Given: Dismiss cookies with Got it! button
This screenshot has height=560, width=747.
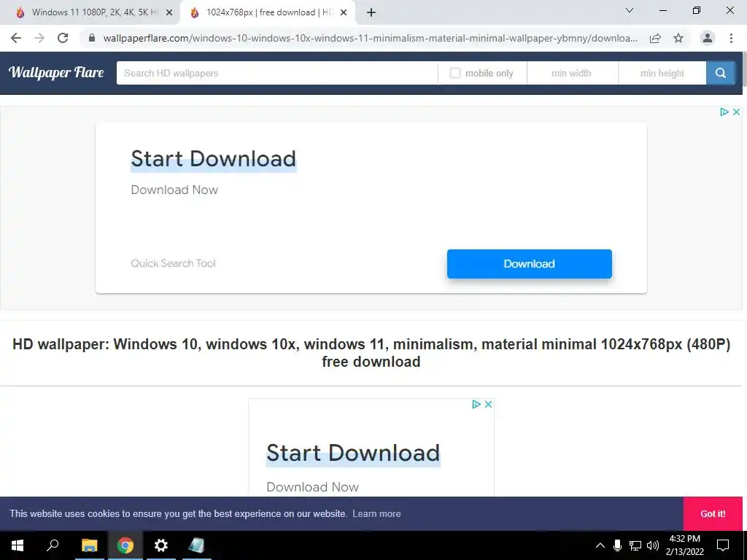Looking at the screenshot, I should (x=713, y=513).
